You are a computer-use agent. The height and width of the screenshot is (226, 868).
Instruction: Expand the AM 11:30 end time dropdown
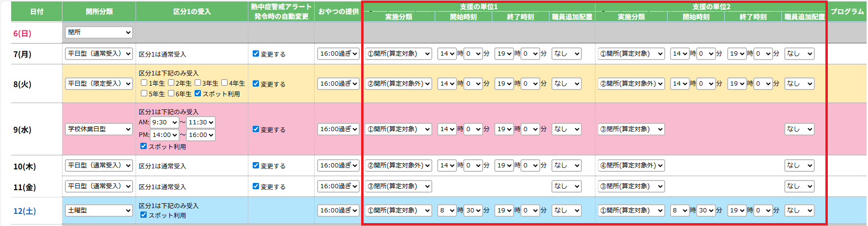(x=201, y=122)
